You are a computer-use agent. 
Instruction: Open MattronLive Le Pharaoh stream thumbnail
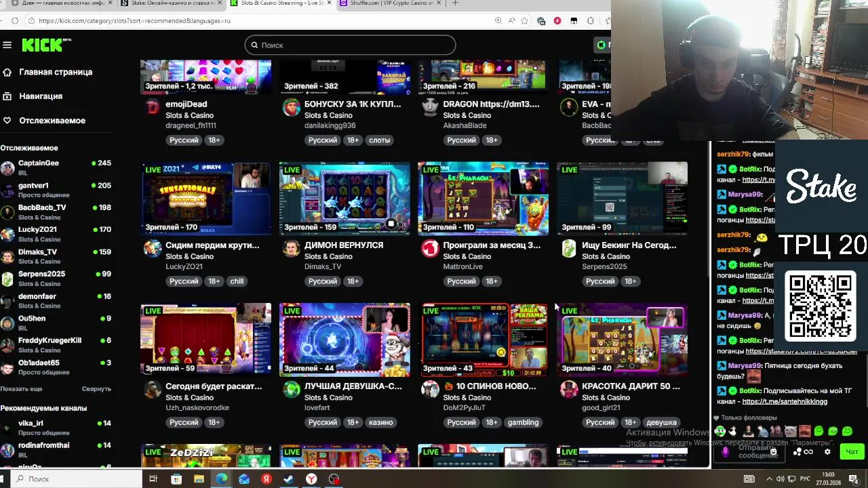click(483, 199)
